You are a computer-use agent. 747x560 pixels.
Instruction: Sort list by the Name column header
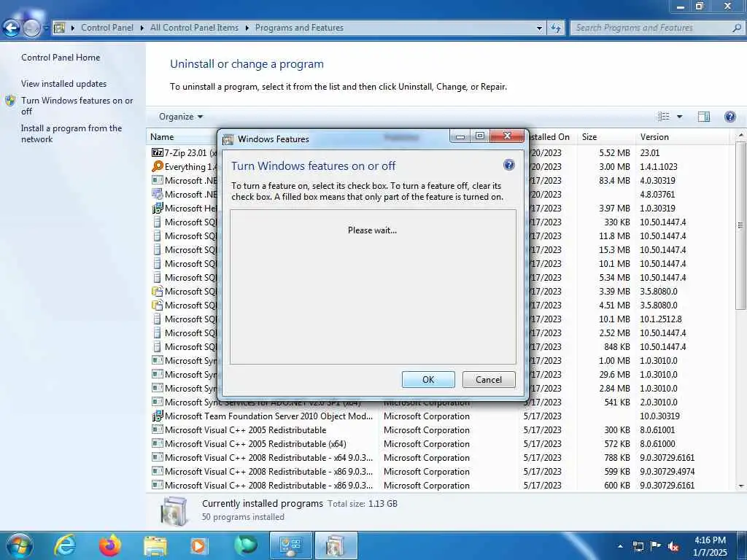pyautogui.click(x=162, y=136)
